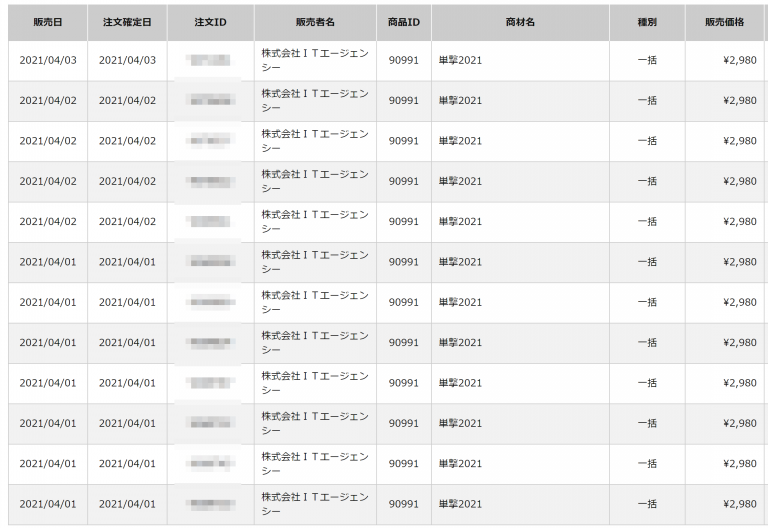The width and height of the screenshot is (768, 528).
Task: Click the 2021/04/03 sales date cell
Action: click(x=47, y=61)
